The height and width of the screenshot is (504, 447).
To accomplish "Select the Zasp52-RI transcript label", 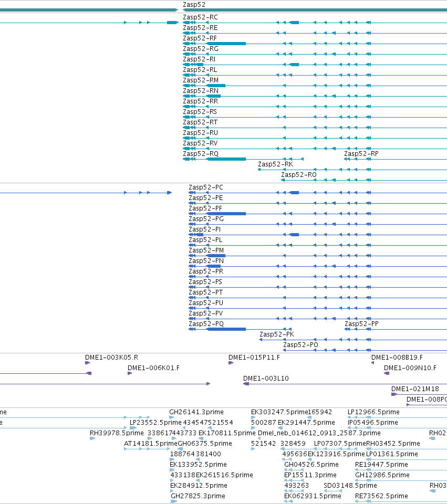I will (199, 59).
